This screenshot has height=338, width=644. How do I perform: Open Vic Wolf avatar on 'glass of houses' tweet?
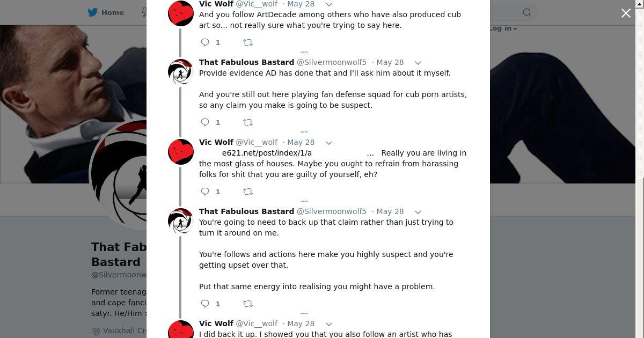coord(181,152)
